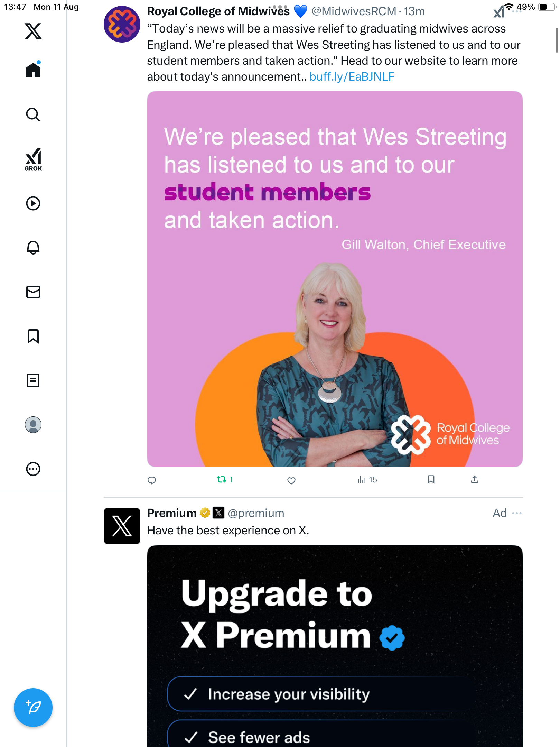The height and width of the screenshot is (747, 560).
Task: Open Grok from the sidebar
Action: (33, 159)
